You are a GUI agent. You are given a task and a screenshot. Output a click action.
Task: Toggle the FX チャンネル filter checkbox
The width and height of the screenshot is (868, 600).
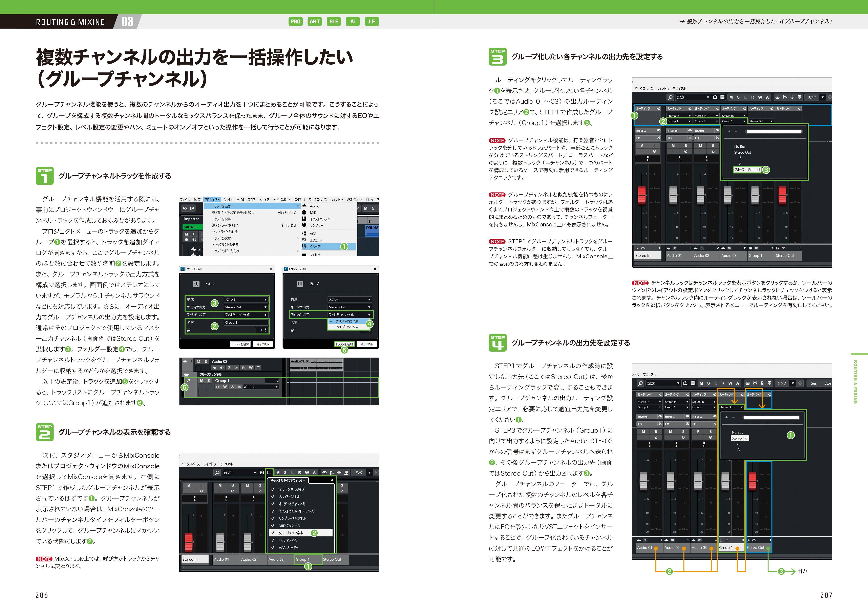[273, 540]
